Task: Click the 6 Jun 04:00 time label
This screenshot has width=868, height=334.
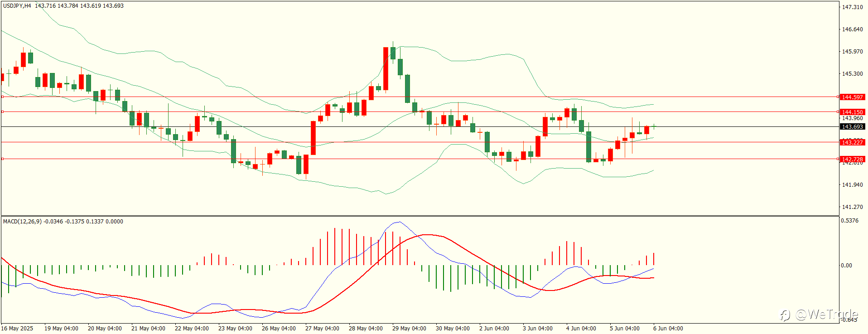Action: pos(668,329)
